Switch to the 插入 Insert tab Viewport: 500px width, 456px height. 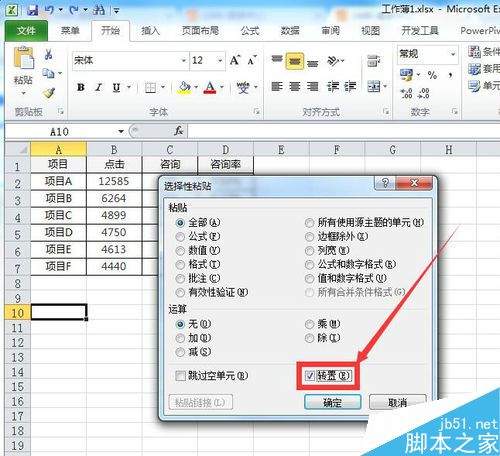tap(150, 31)
